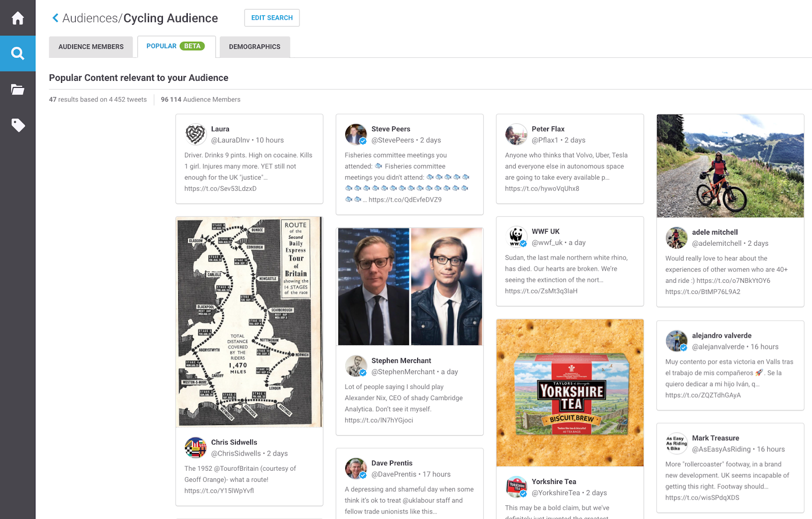Open adele mitchell's mountain bike photo
This screenshot has width=812, height=519.
click(x=730, y=166)
